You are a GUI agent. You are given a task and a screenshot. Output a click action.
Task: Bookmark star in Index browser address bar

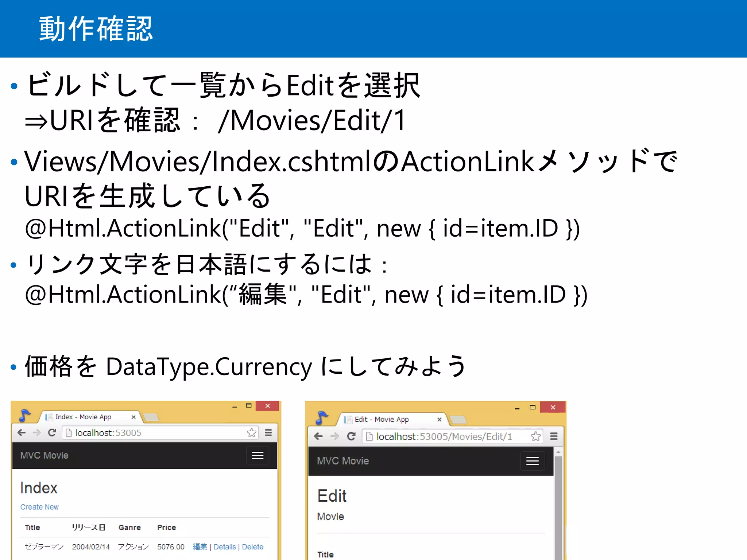point(251,433)
